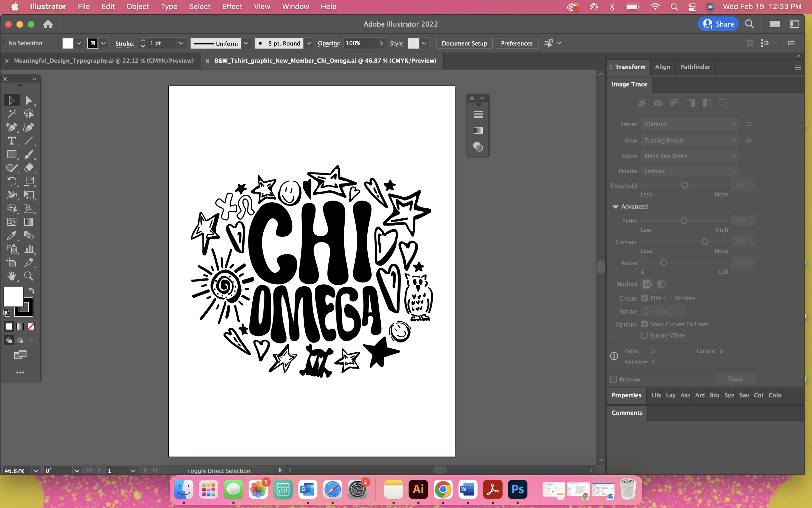Select the Hand tool
Viewport: 812px width, 508px height.
click(11, 276)
